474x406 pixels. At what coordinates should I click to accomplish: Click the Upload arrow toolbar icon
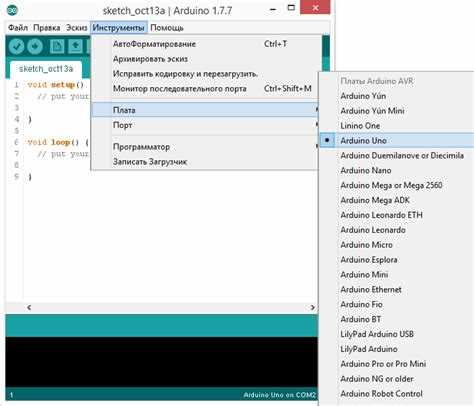pyautogui.click(x=35, y=46)
